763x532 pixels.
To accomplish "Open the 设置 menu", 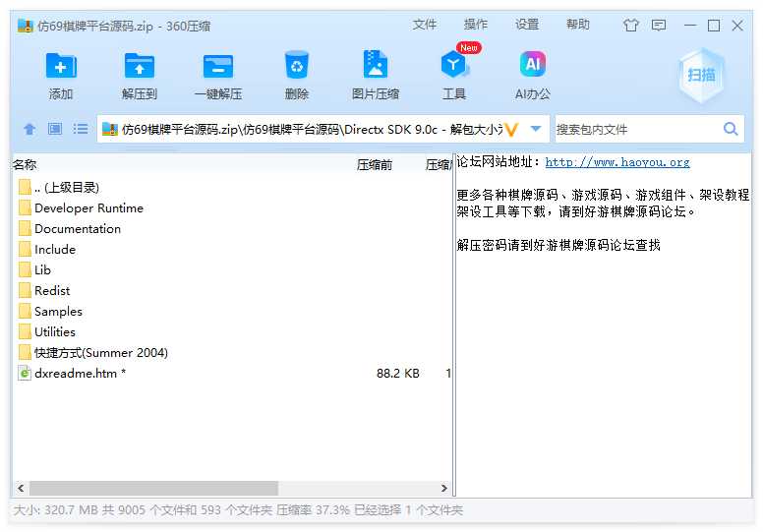I will 527,25.
